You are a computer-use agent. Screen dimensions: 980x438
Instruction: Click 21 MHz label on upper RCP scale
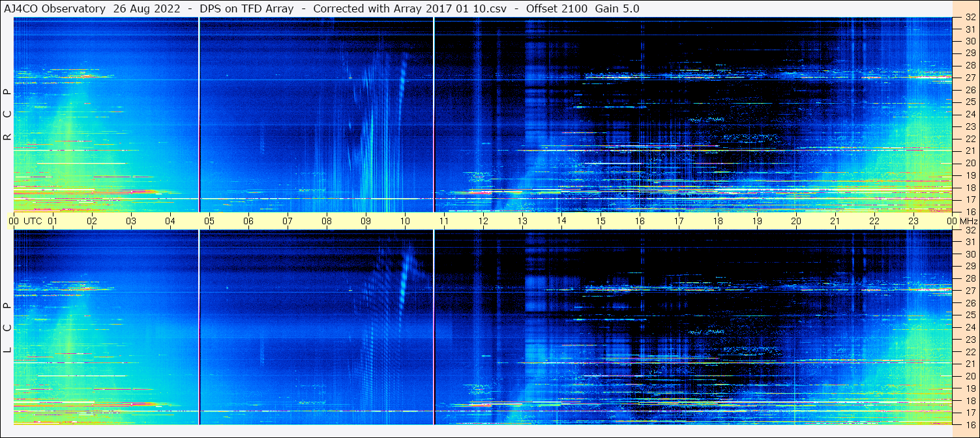(x=970, y=151)
